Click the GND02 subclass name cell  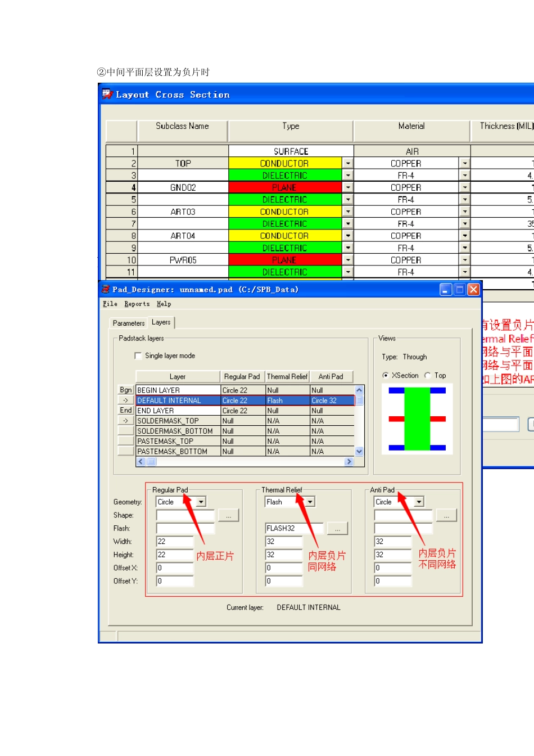pos(183,188)
